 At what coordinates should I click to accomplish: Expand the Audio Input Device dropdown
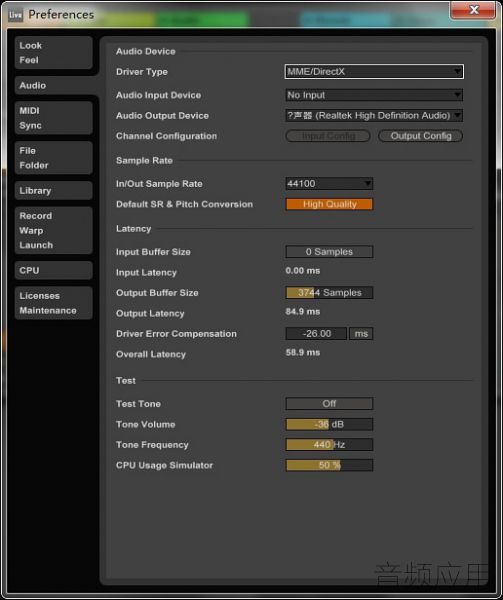374,95
